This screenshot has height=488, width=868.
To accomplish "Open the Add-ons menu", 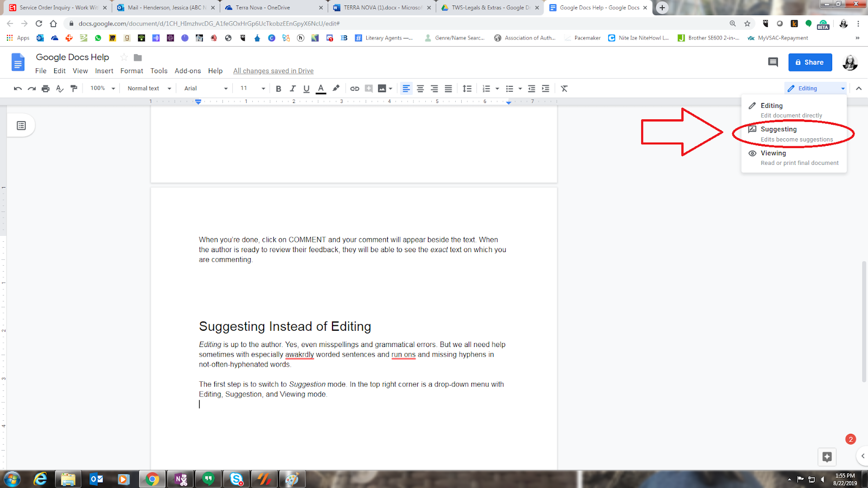I will coord(188,71).
